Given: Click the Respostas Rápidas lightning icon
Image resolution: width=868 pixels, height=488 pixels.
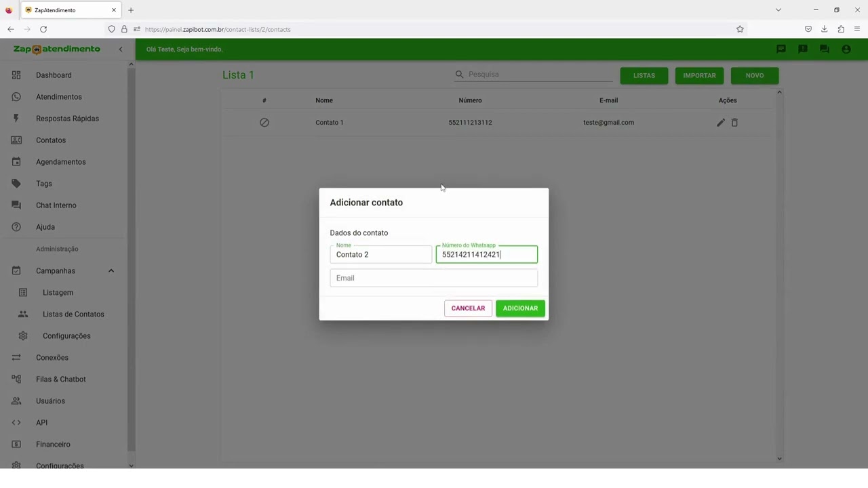Looking at the screenshot, I should pyautogui.click(x=16, y=119).
